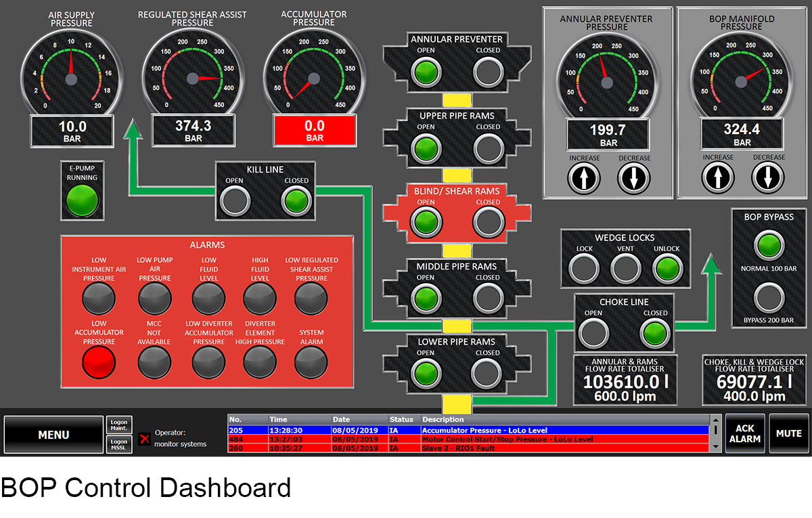Open the MENU panel
812x518 pixels.
[53, 434]
